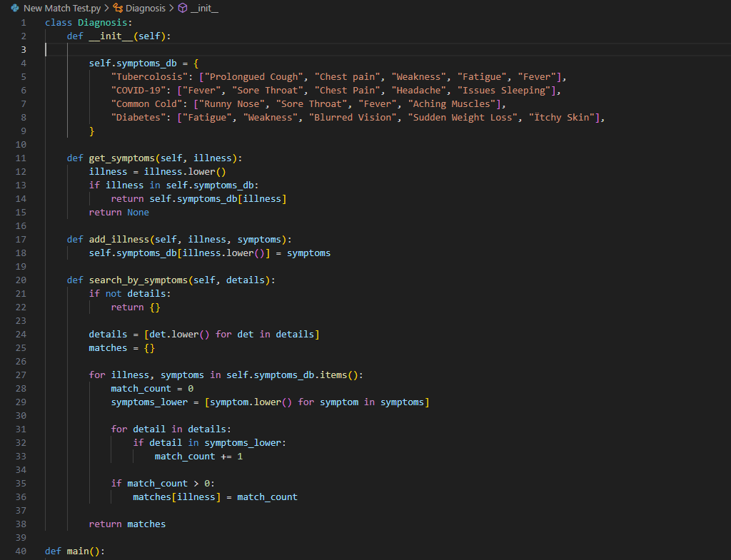Open the 'Diagnosis' breadcrumb dropdown
Screen dimensions: 731x560
[146, 9]
